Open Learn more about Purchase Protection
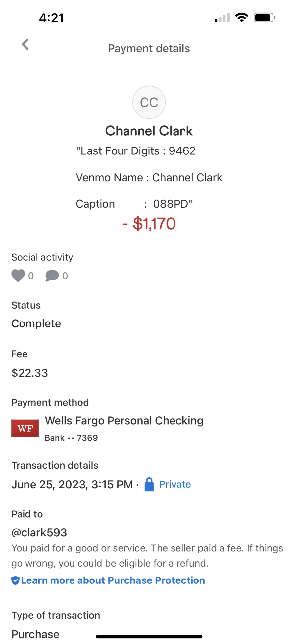 (x=113, y=580)
